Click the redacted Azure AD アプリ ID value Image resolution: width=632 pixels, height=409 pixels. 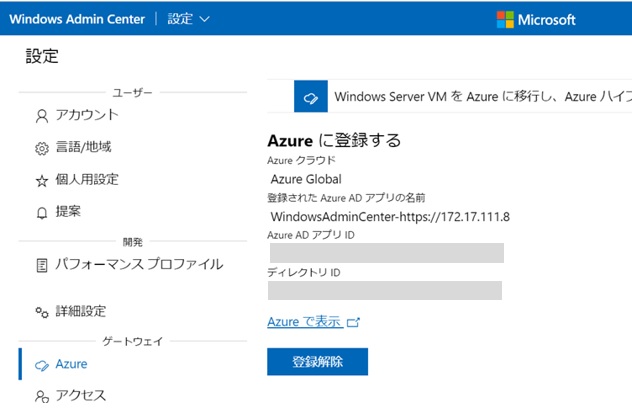pos(385,253)
